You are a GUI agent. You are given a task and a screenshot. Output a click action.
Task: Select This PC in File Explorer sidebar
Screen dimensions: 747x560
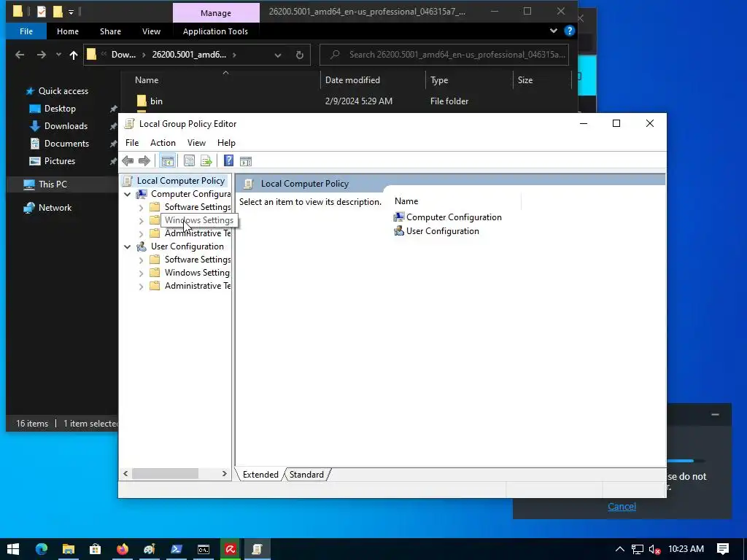click(x=53, y=184)
